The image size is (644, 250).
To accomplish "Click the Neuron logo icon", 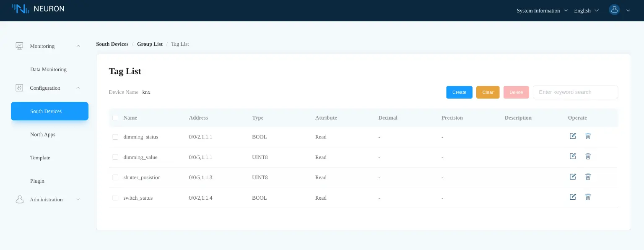I will pos(21,9).
